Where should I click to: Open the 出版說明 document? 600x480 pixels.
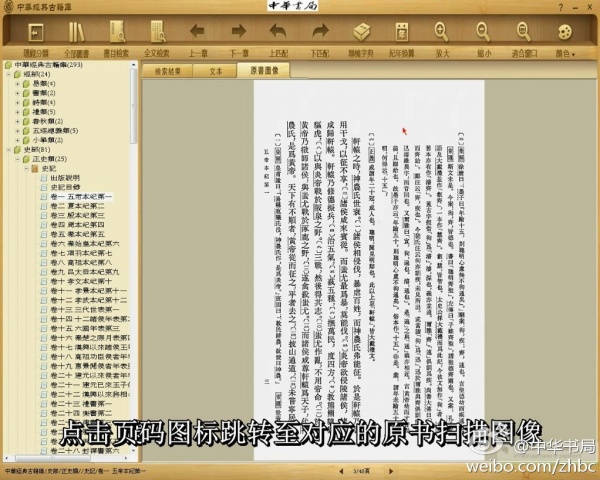(x=65, y=178)
